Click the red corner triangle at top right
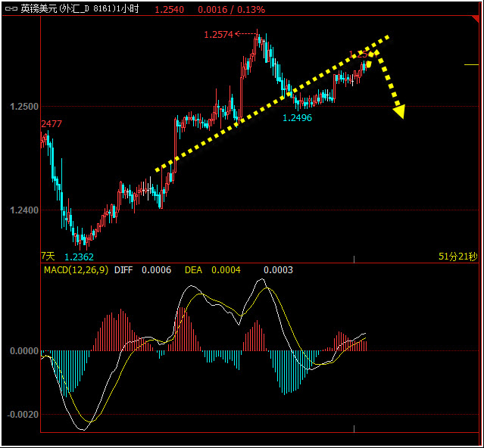The width and height of the screenshot is (484, 448). [x=476, y=19]
